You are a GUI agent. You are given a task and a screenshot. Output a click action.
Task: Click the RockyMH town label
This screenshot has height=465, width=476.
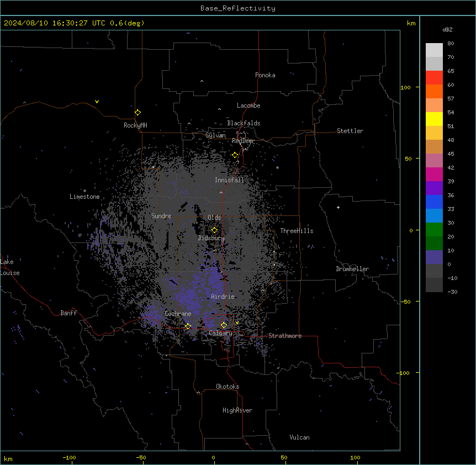[x=135, y=125]
